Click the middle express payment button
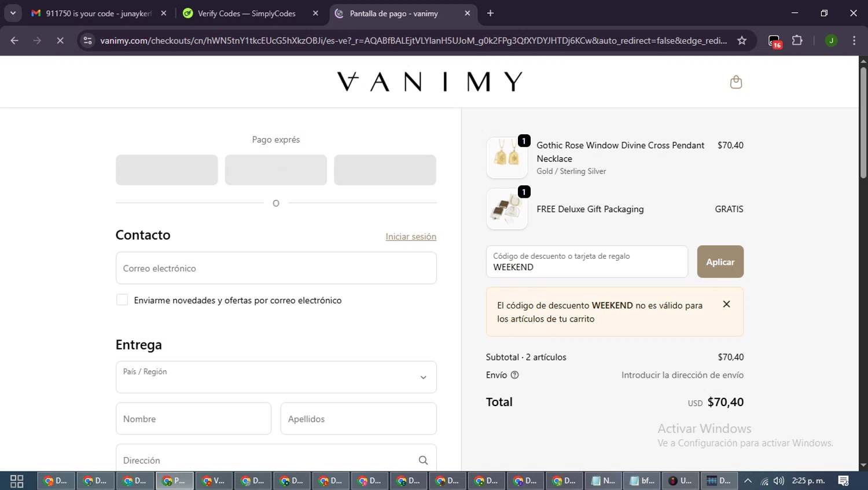The image size is (868, 490). tap(276, 170)
